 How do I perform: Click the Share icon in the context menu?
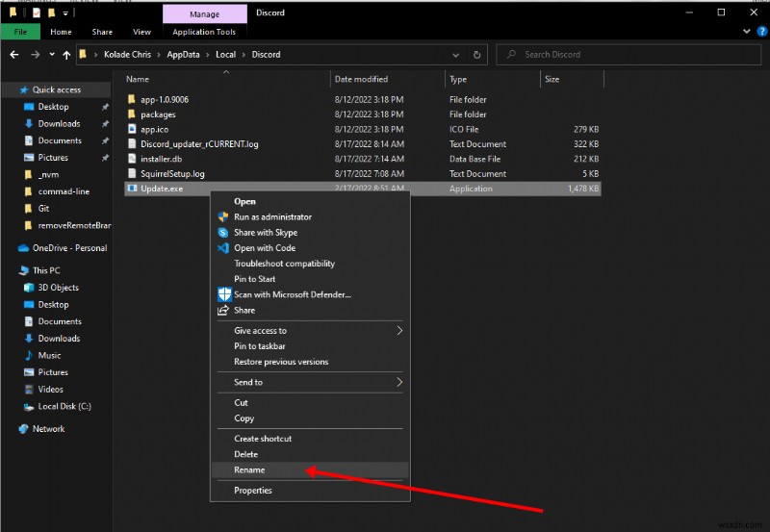(x=223, y=310)
